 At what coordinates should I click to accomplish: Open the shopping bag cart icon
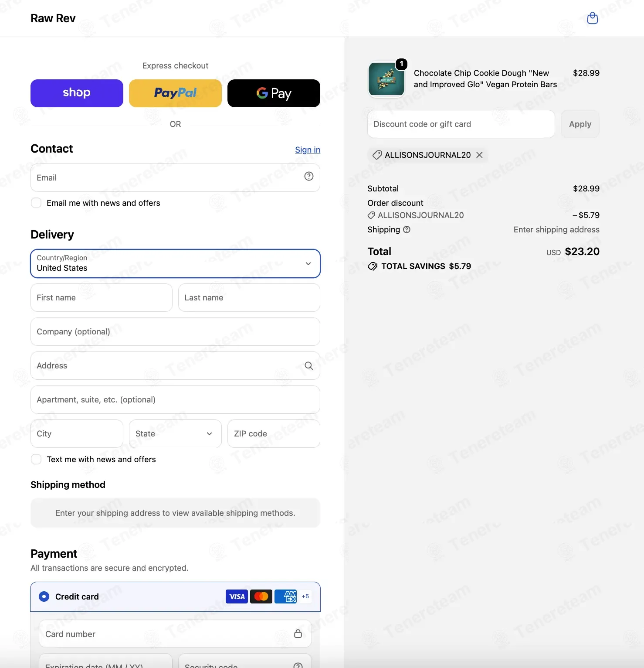(592, 18)
